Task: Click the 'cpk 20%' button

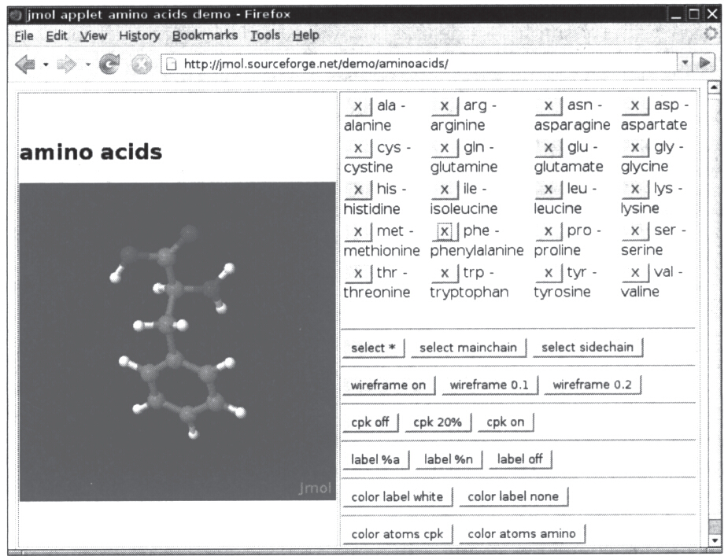Action: (x=438, y=422)
